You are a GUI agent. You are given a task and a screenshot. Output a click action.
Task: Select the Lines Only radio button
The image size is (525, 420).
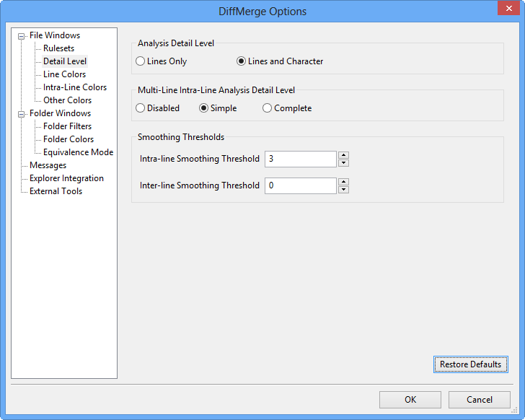coord(141,61)
